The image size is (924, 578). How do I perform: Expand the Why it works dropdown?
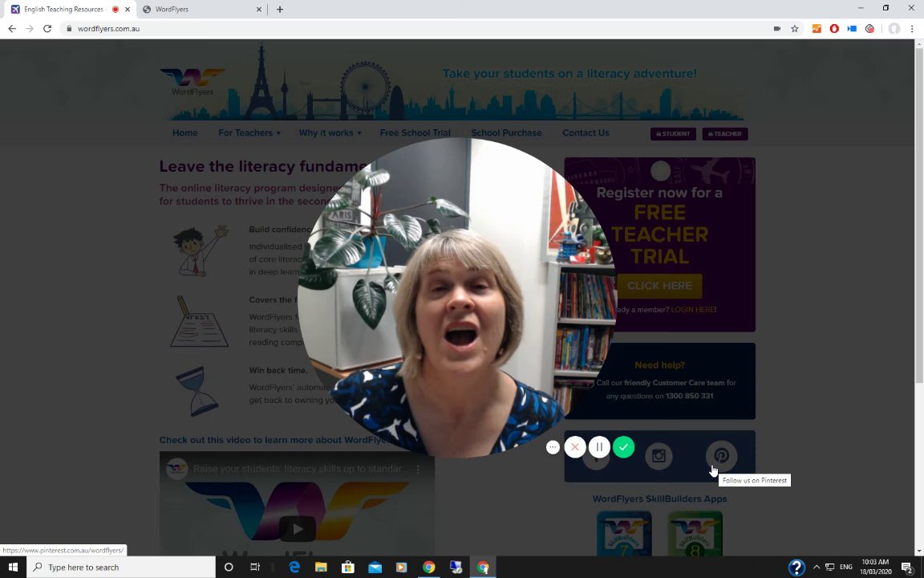click(330, 132)
